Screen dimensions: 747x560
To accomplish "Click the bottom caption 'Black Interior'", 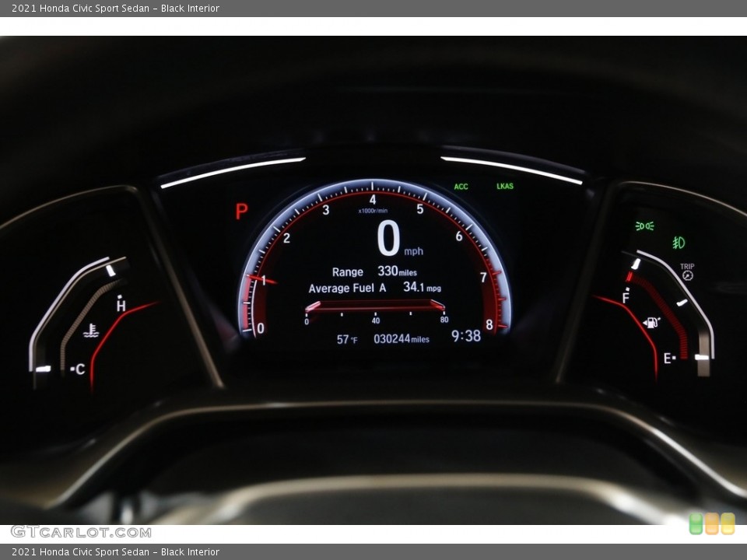I will point(190,552).
